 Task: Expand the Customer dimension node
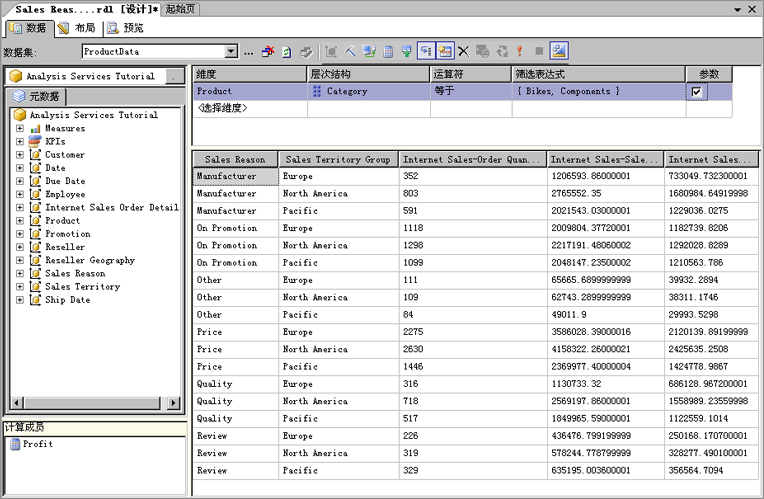20,155
